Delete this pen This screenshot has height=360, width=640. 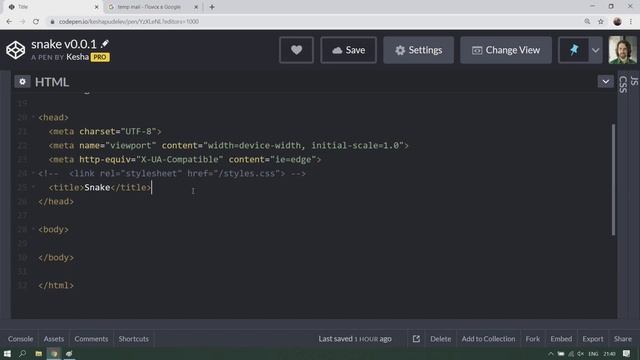[x=440, y=339]
